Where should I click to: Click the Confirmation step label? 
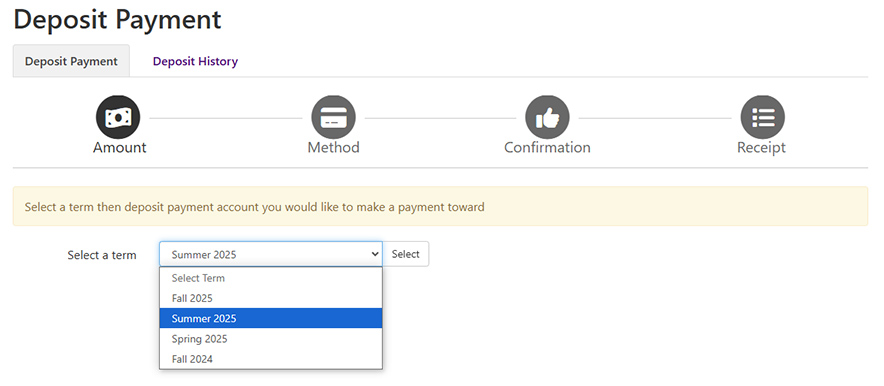click(547, 148)
